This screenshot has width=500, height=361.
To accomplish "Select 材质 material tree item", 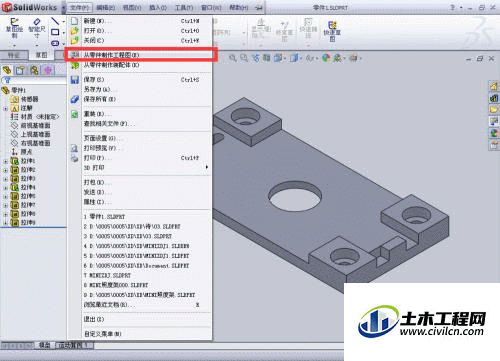I will (35, 117).
